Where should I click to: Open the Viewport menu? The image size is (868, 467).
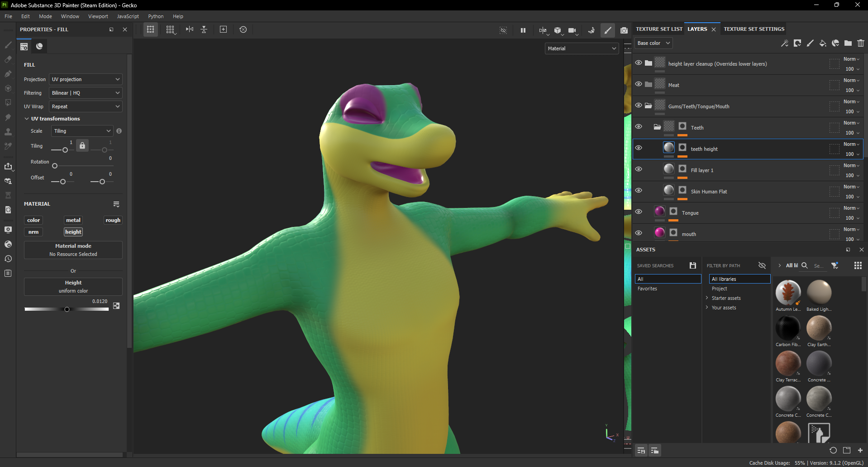click(x=98, y=16)
